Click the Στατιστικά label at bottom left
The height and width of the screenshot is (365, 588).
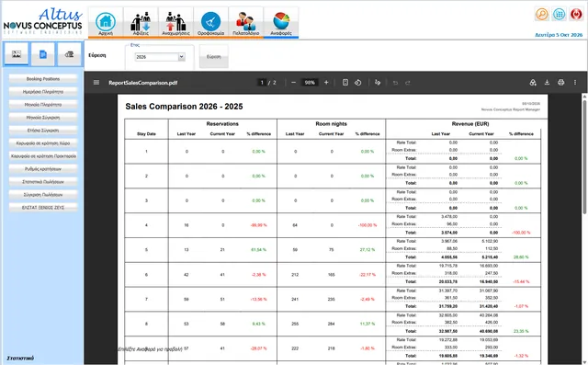(20, 359)
